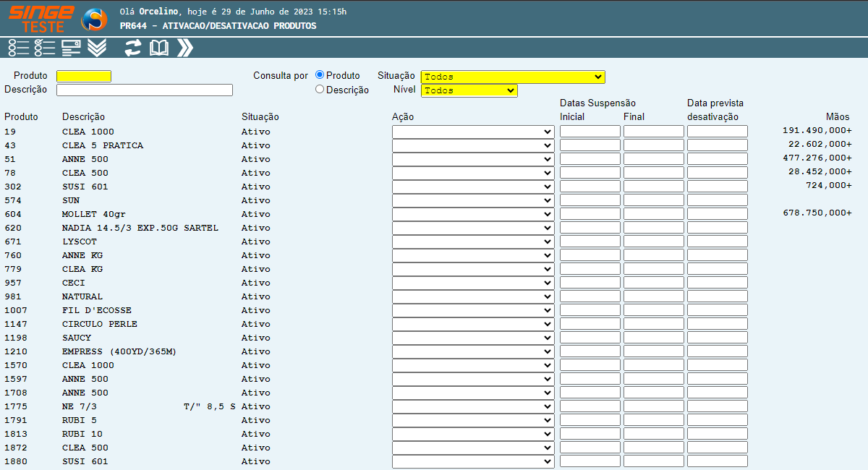
Task: Click the double chevron right icon
Action: pyautogui.click(x=185, y=48)
